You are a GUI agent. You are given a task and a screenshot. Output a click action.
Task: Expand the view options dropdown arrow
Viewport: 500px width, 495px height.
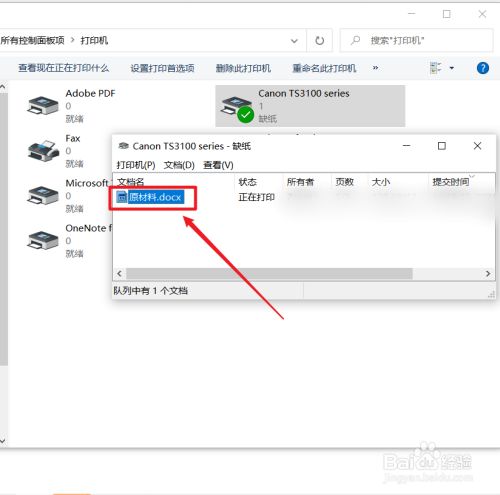pos(452,68)
